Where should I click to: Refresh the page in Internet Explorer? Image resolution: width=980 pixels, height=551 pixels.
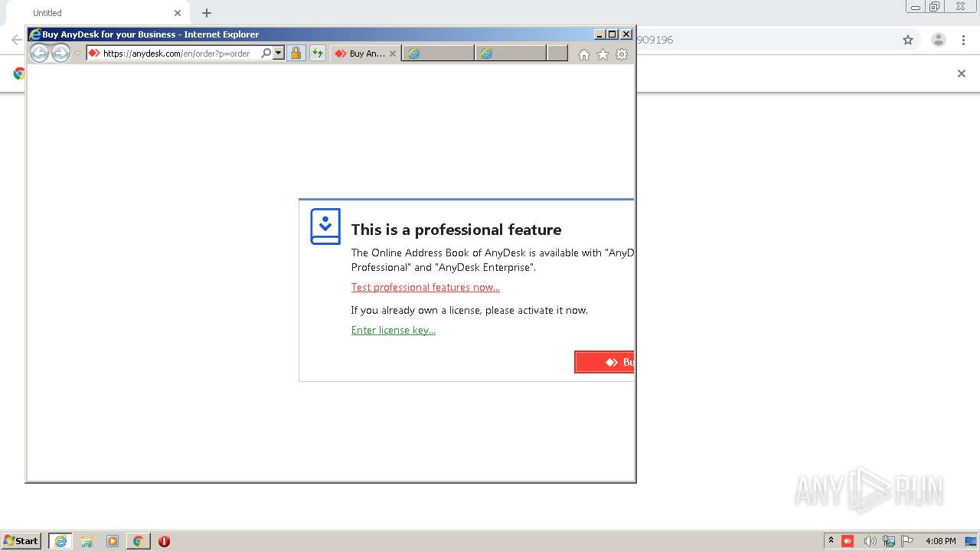pyautogui.click(x=317, y=54)
